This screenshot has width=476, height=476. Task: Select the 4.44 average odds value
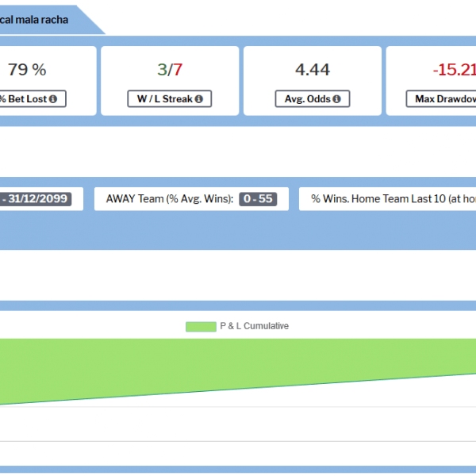[x=313, y=70]
